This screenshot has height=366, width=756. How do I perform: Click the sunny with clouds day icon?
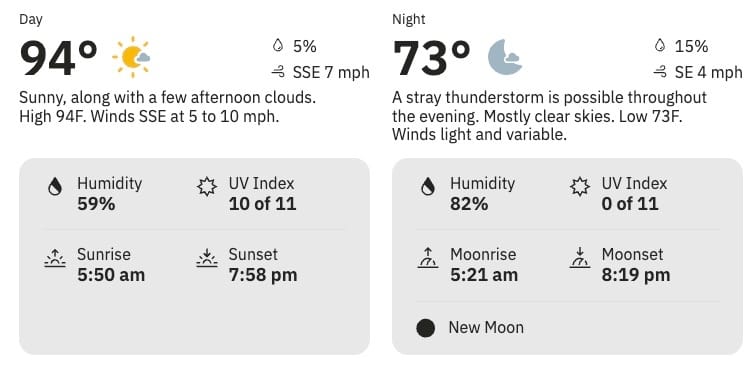tap(131, 57)
